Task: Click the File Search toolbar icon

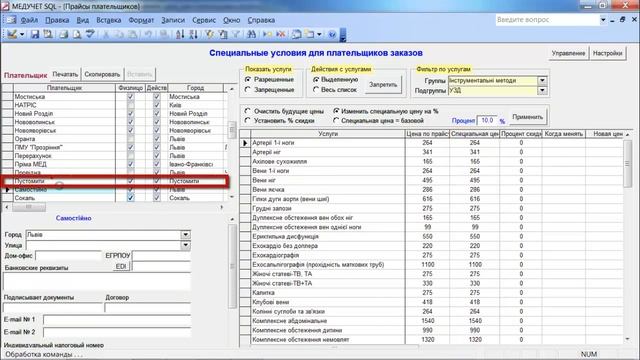Action: pos(48,34)
